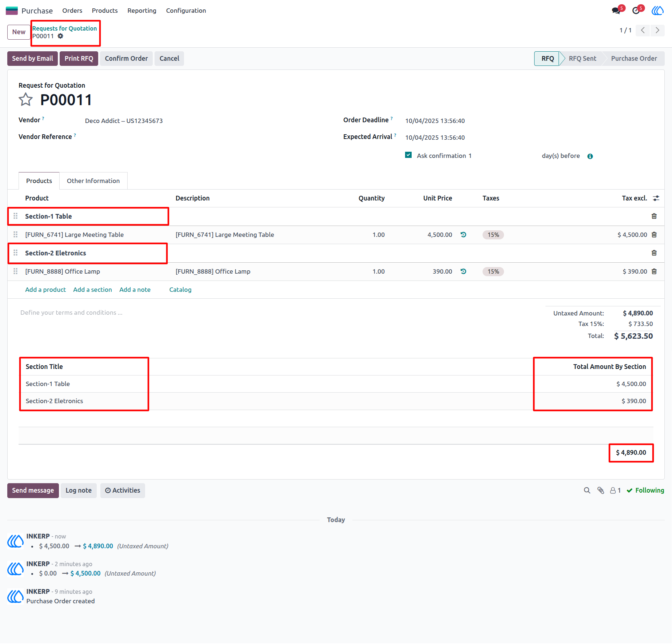Show followers list icon
The height and width of the screenshot is (644, 672).
615,490
